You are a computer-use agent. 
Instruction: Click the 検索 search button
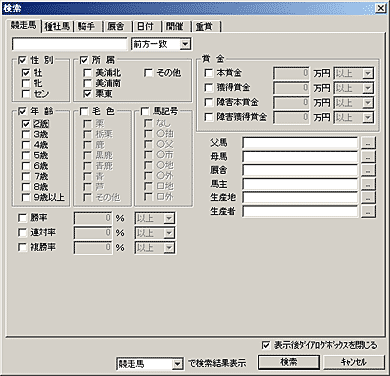[x=289, y=362]
